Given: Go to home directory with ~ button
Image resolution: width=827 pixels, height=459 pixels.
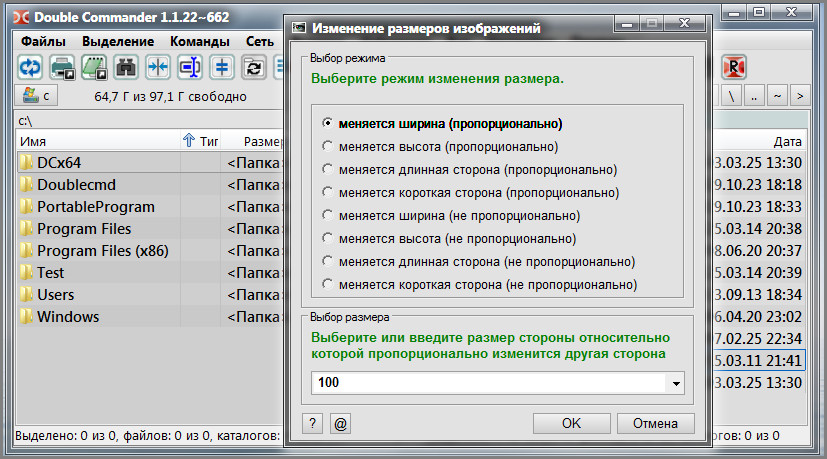Looking at the screenshot, I should 777,96.
